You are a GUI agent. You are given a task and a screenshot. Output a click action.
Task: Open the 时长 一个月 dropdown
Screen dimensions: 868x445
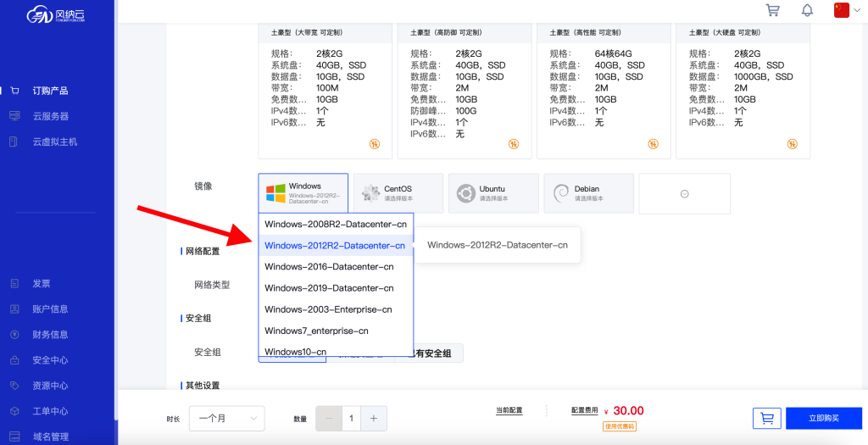(x=227, y=419)
